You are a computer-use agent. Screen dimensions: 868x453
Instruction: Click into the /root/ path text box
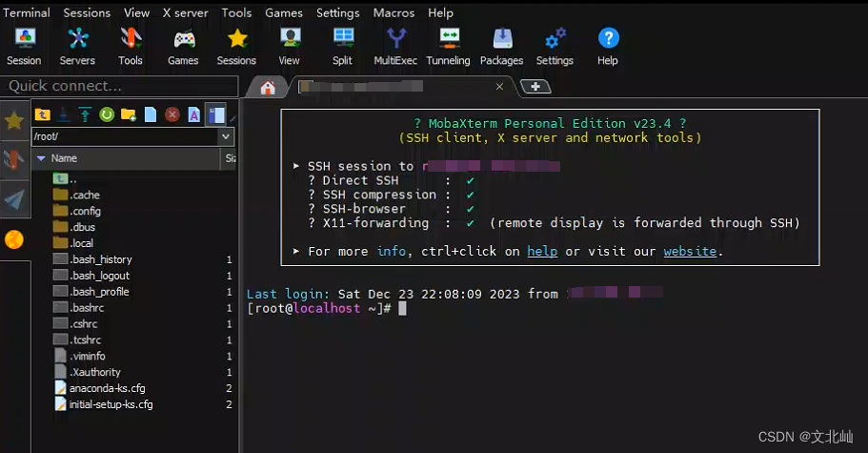[125, 136]
